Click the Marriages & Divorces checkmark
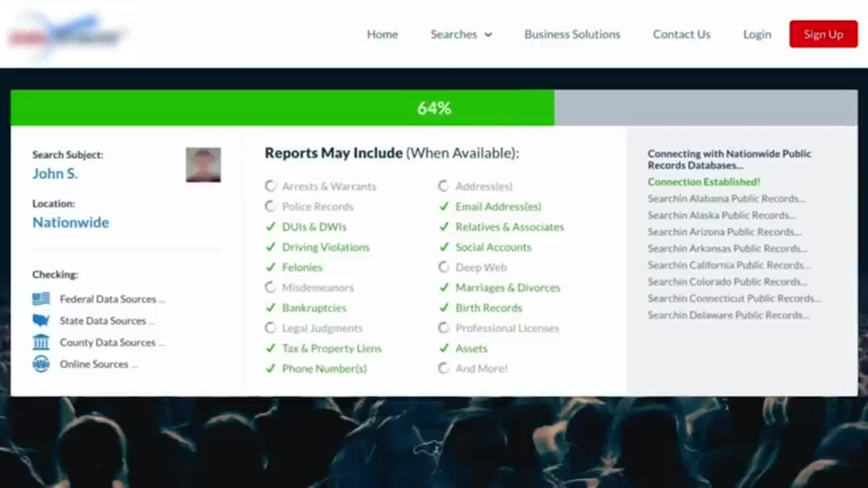This screenshot has width=868, height=488. pyautogui.click(x=444, y=287)
